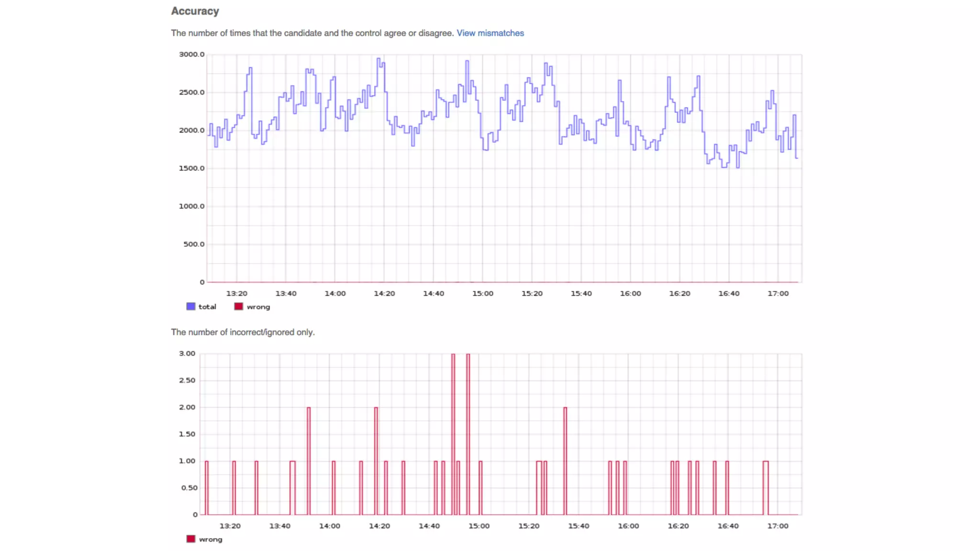
Task: Click the Accuracy heading
Action: point(195,11)
